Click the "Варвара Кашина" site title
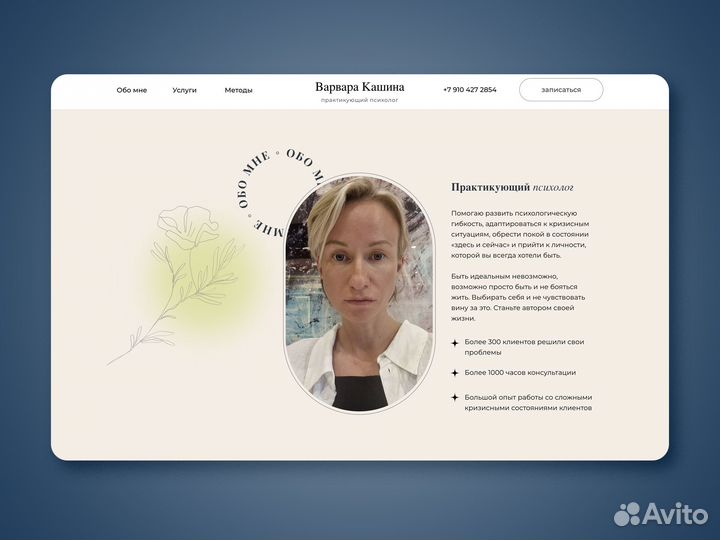 (359, 87)
